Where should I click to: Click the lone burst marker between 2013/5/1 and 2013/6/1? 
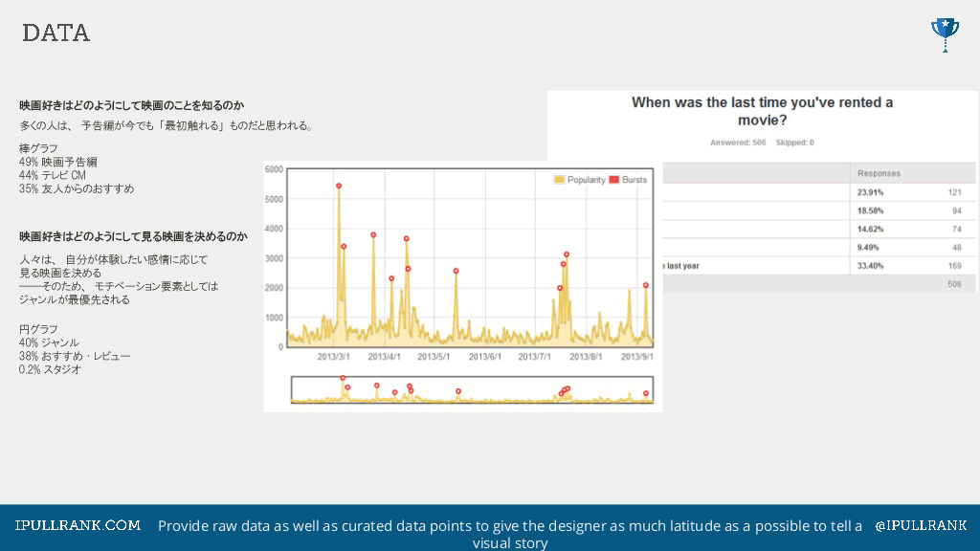456,271
